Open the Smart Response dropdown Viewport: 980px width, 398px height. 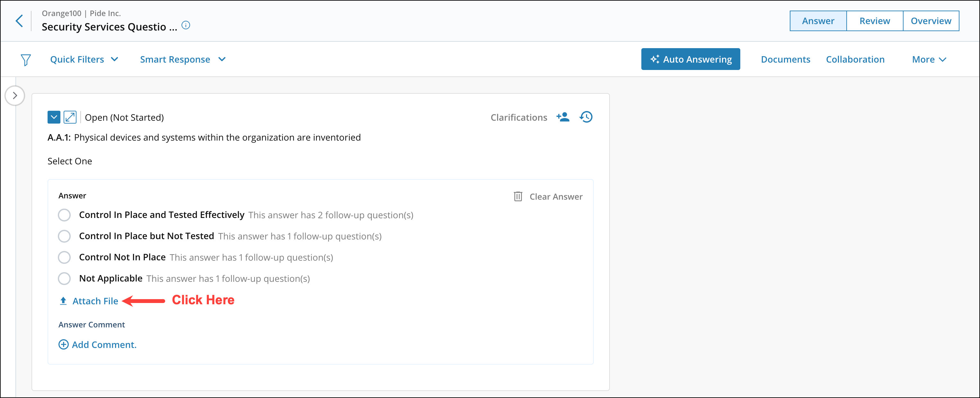[x=183, y=59]
